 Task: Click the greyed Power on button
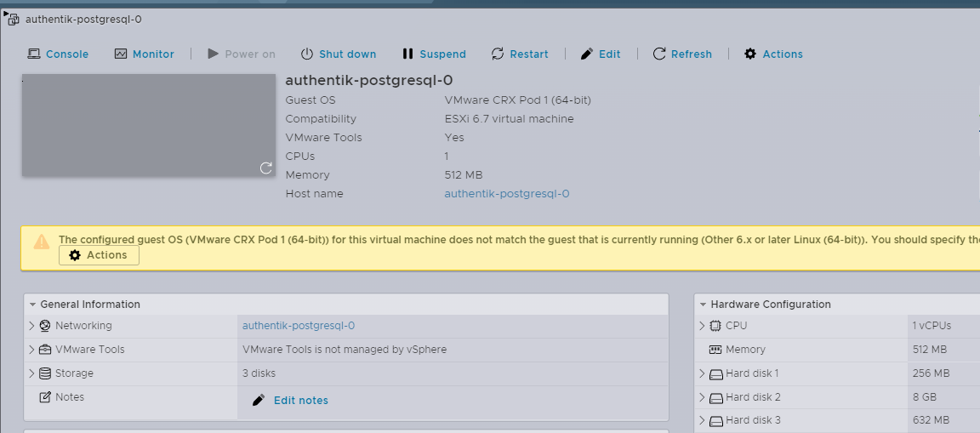point(242,54)
